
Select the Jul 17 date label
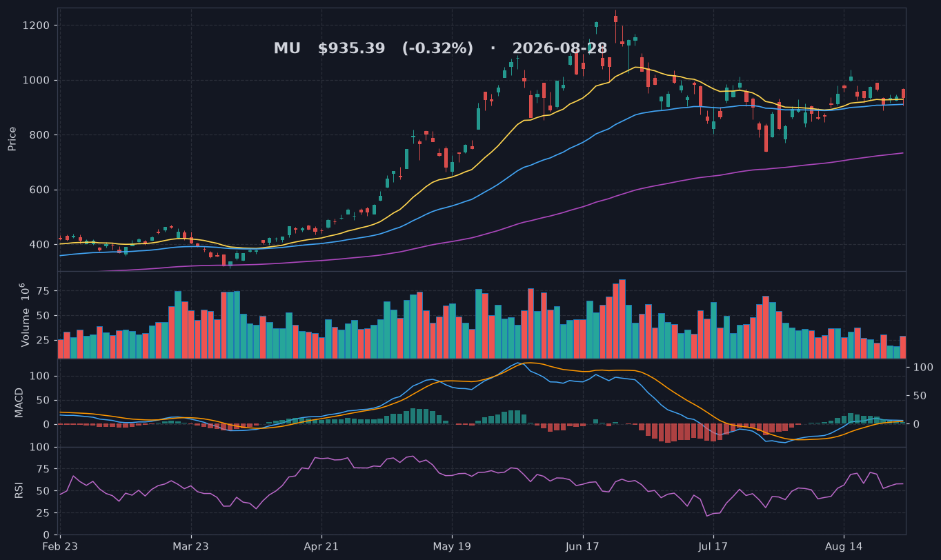713,546
